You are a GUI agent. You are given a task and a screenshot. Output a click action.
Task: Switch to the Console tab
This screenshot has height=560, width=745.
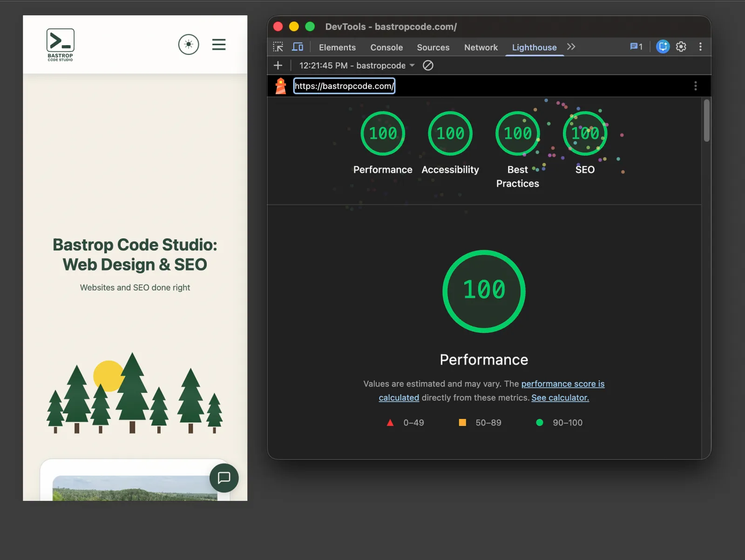pyautogui.click(x=386, y=47)
